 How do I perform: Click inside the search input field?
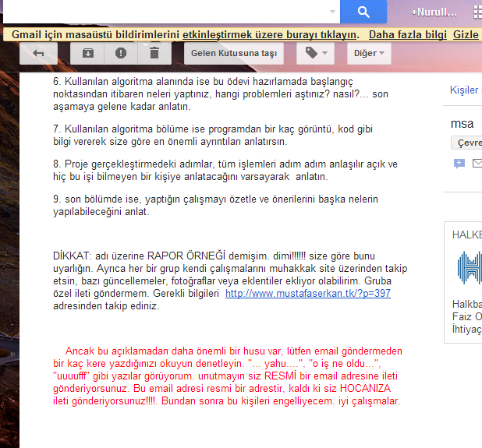[166, 12]
